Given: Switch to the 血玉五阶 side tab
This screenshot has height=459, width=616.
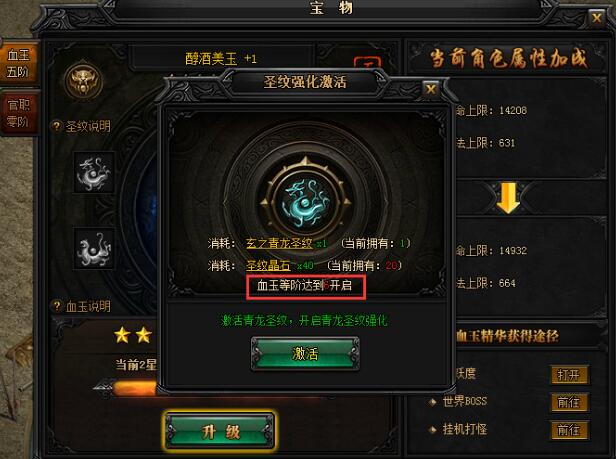Looking at the screenshot, I should tap(18, 63).
